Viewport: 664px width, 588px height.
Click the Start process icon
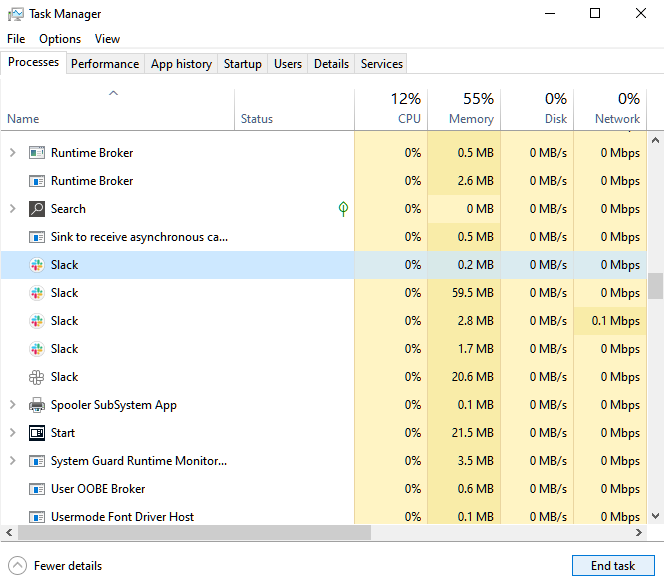click(37, 433)
